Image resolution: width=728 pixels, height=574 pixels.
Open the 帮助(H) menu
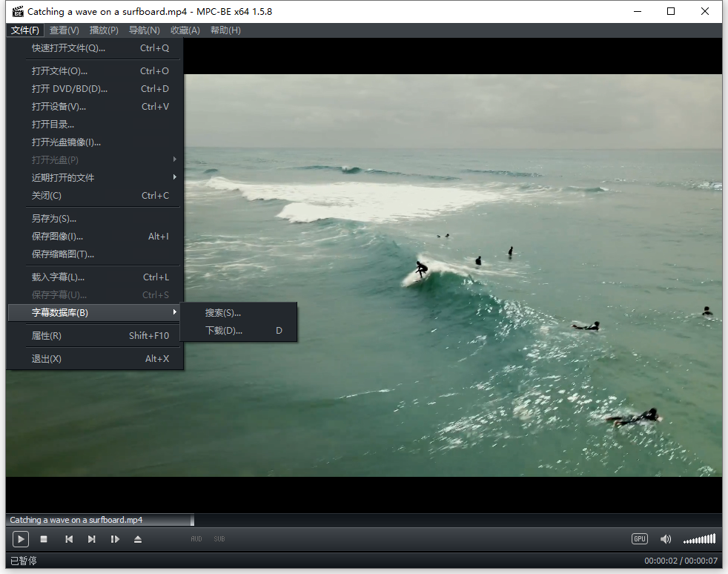click(x=225, y=30)
